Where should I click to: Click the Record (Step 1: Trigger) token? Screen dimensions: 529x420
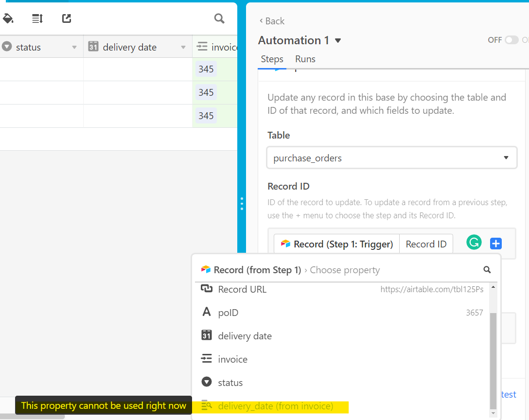336,244
